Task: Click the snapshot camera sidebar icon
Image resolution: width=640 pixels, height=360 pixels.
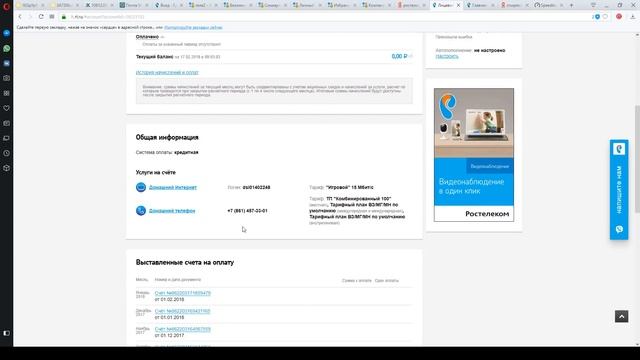Action: tap(7, 78)
